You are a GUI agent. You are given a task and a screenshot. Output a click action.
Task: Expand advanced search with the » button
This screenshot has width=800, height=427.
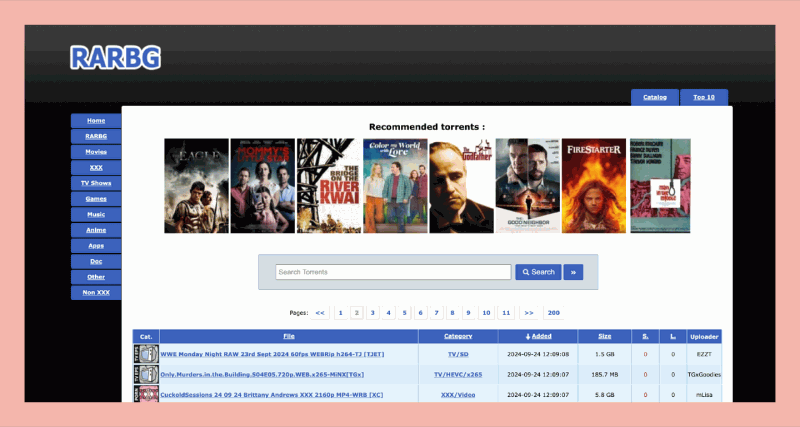(573, 272)
